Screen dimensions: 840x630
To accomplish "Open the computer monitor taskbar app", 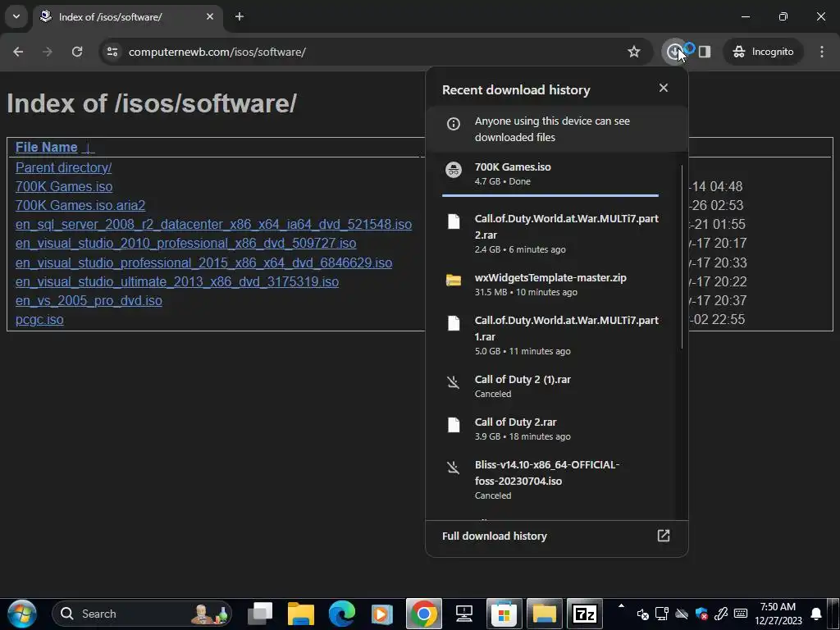I will coord(464,614).
